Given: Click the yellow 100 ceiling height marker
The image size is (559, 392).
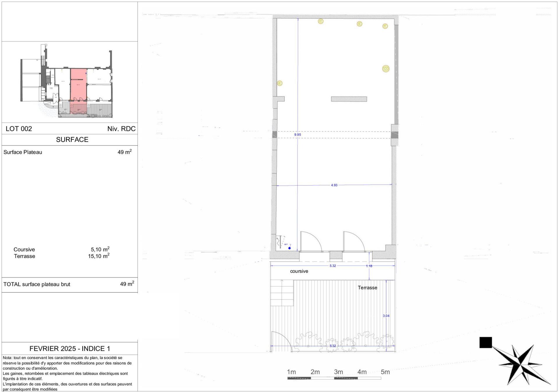Looking at the screenshot, I should 385,69.
